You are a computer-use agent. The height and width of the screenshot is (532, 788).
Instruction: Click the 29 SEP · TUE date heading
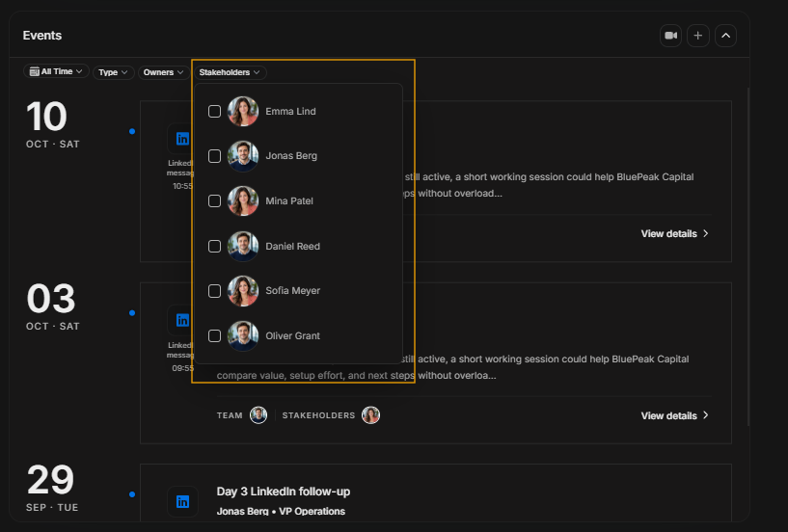[x=52, y=488]
